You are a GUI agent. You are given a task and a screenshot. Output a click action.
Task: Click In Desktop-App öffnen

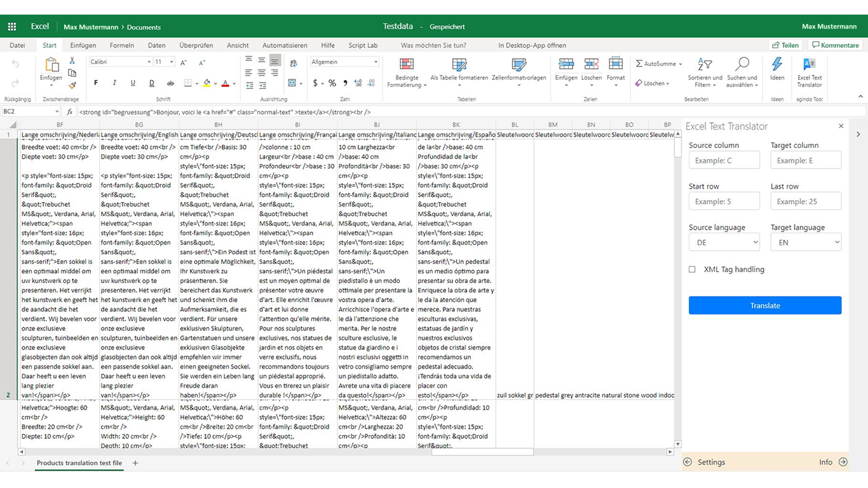pos(532,45)
